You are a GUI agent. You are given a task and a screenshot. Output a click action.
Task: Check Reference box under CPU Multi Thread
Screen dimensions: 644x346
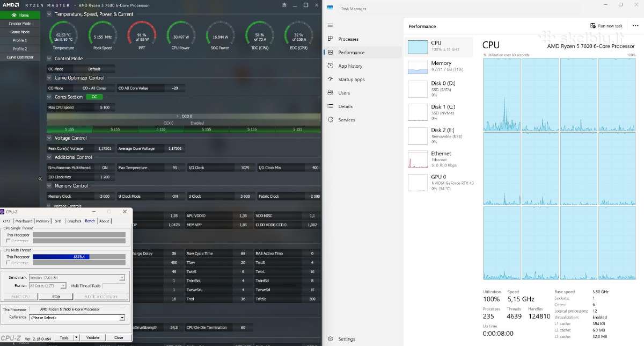coord(9,263)
